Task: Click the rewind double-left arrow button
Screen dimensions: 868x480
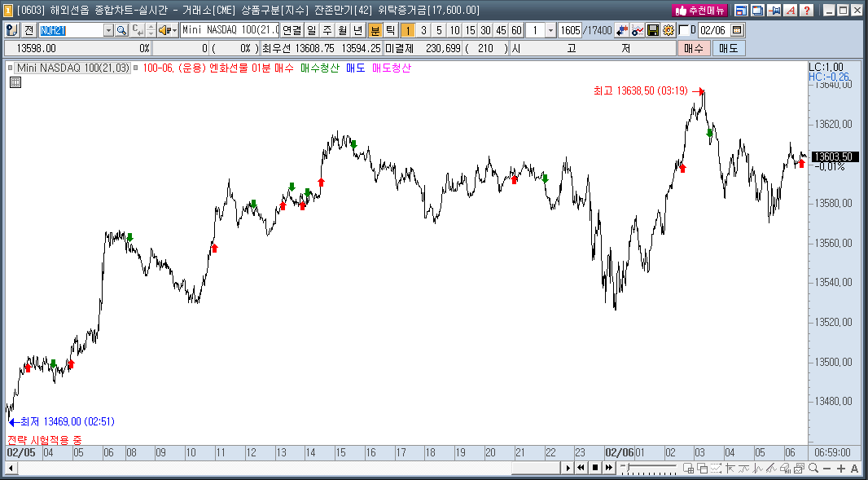Action: 581,468
